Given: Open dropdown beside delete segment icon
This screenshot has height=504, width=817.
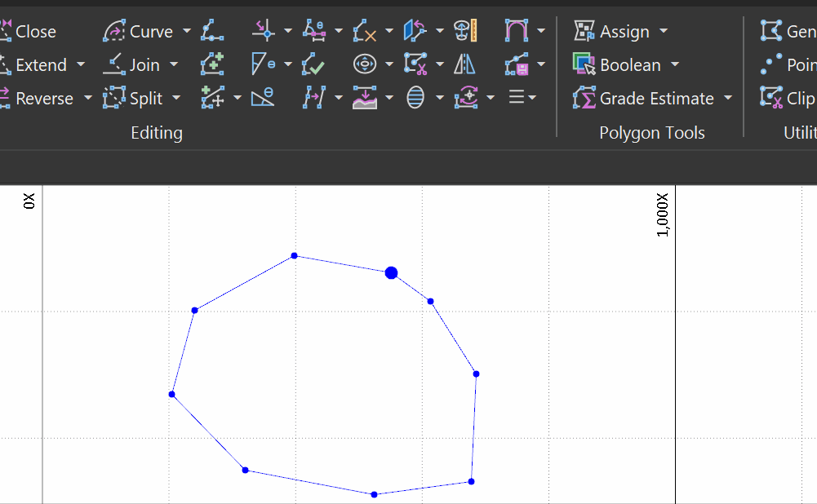Looking at the screenshot, I should (x=389, y=31).
